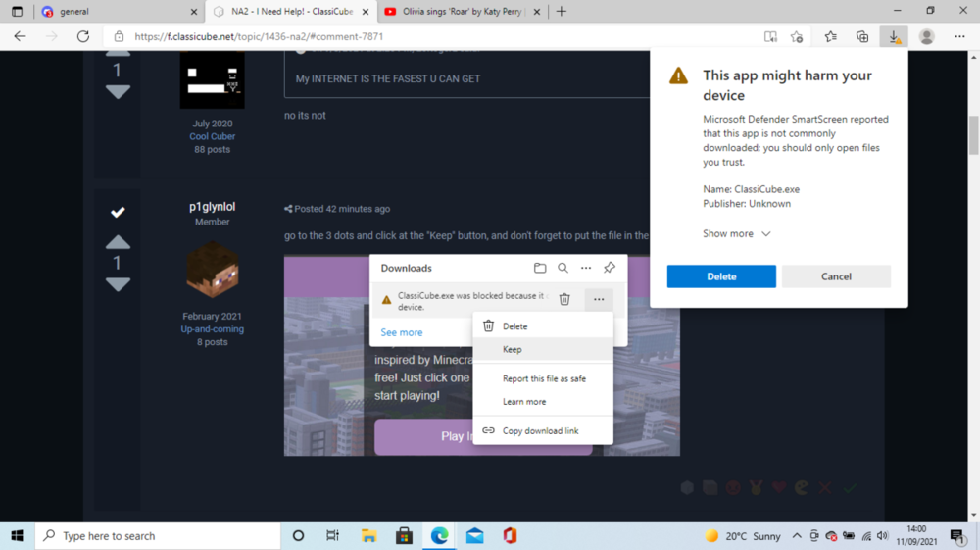Open the browser profile avatar

(x=927, y=37)
